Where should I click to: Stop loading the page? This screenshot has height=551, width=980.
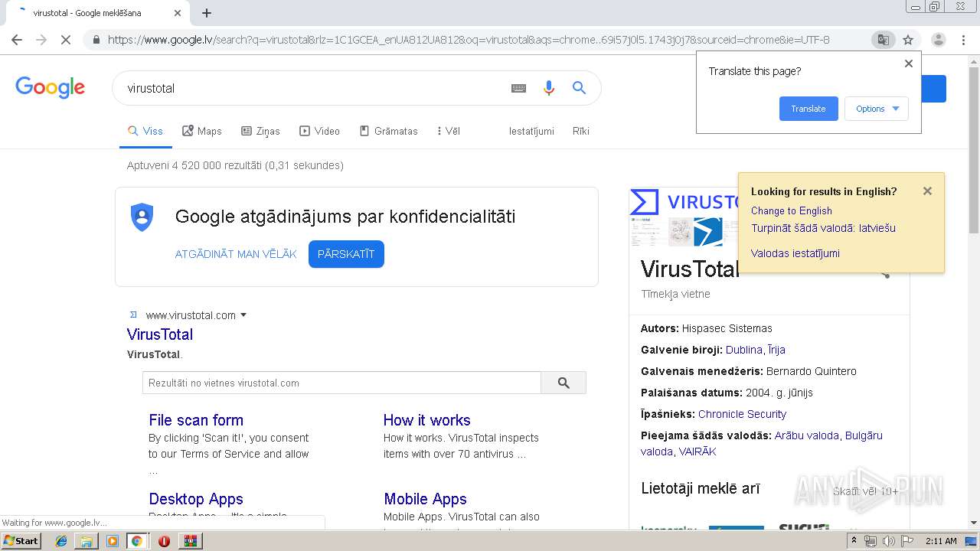point(66,40)
